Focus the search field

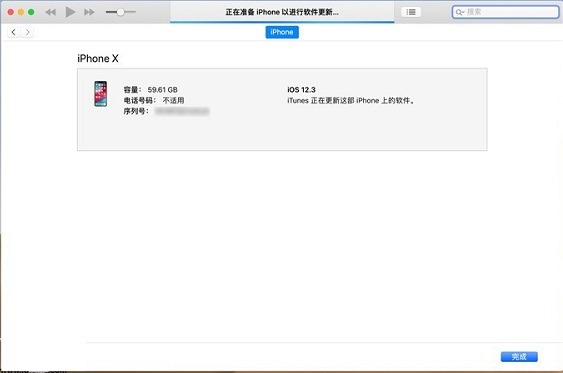coord(505,12)
